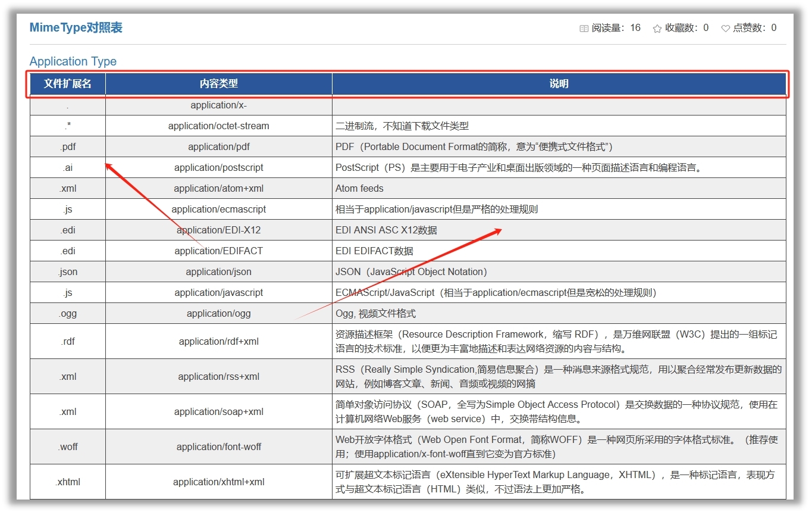Click the 二进制流 description cell

pyautogui.click(x=559, y=126)
